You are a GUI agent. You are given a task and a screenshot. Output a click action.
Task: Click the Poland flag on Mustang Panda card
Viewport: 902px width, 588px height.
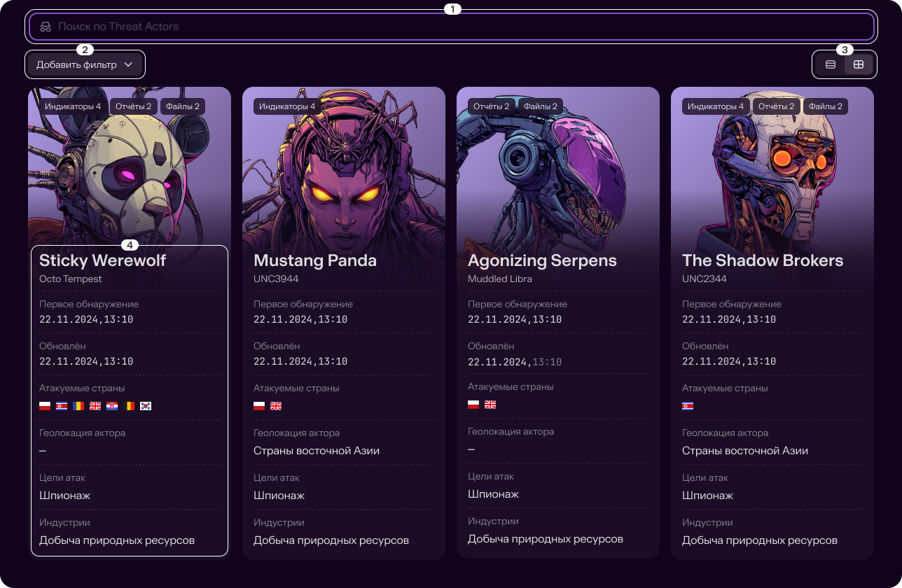point(259,406)
